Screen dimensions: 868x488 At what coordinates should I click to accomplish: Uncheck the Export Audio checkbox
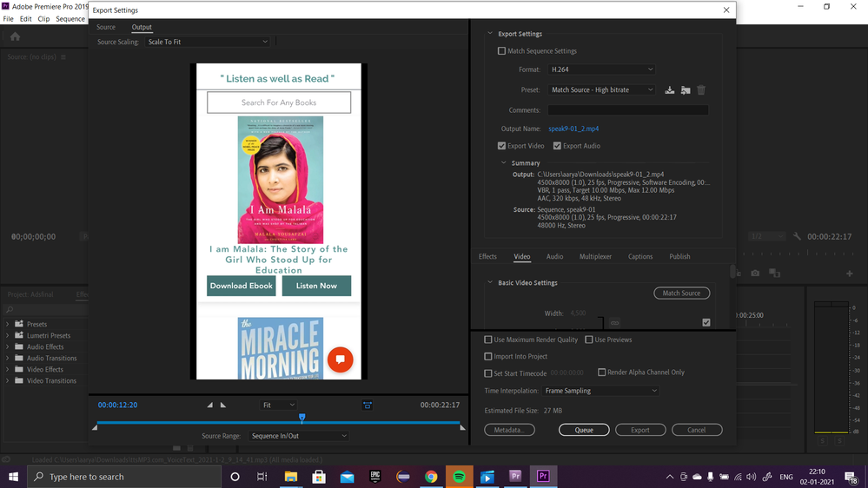click(x=557, y=146)
